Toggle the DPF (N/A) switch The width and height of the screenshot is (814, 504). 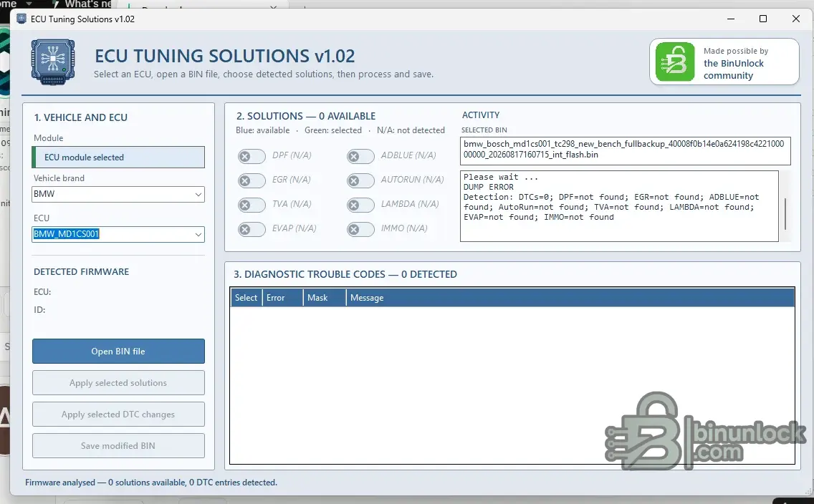point(252,156)
